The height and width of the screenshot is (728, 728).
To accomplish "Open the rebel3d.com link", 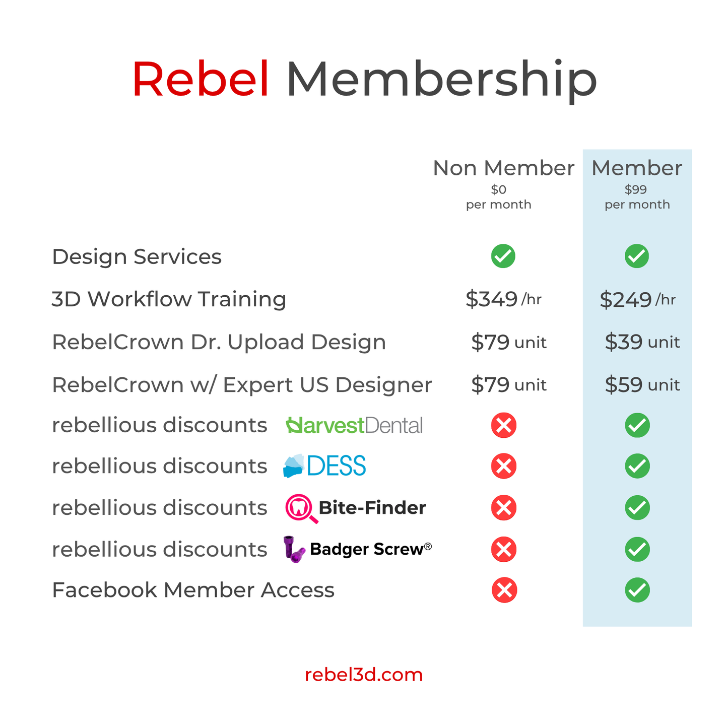I will [x=364, y=675].
